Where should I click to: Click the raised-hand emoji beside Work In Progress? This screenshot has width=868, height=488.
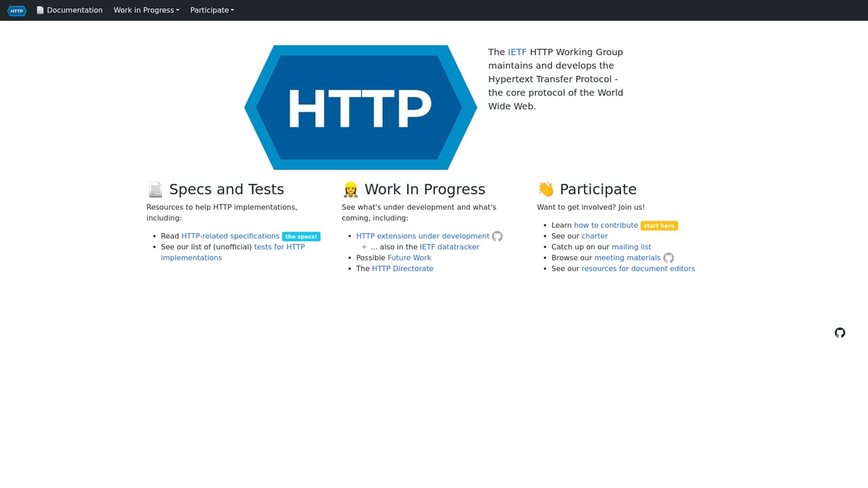tap(350, 189)
